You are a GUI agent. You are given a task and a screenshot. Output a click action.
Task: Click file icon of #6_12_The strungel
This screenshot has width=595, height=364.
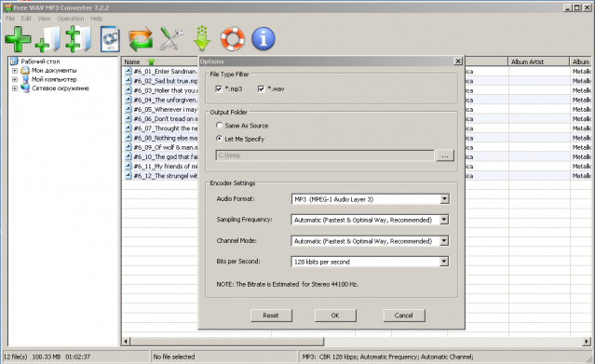point(128,176)
